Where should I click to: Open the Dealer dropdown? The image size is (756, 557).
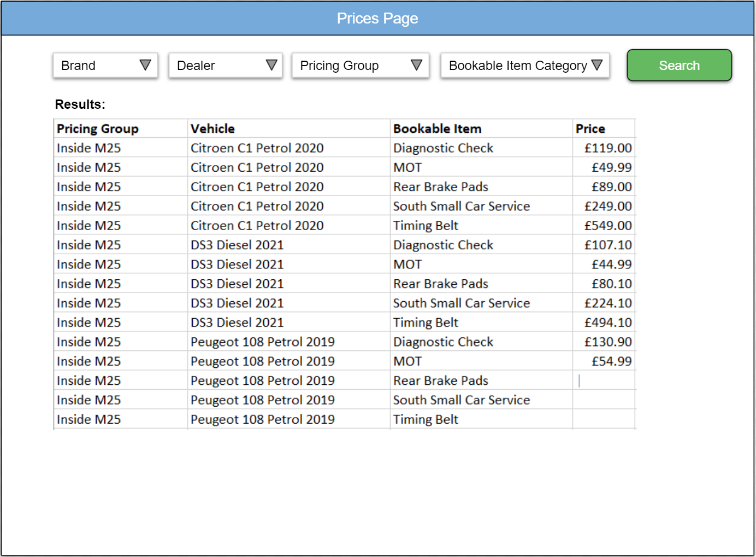(x=226, y=66)
